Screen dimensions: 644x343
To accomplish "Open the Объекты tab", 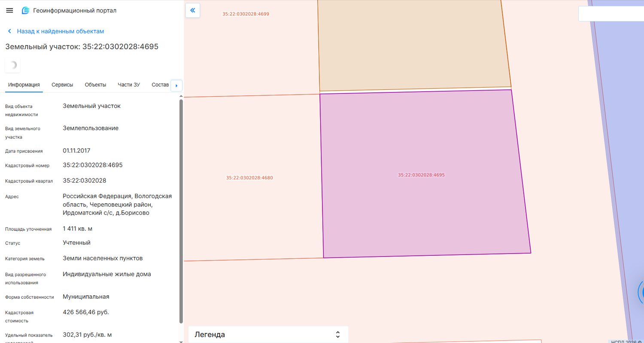I will click(x=95, y=85).
